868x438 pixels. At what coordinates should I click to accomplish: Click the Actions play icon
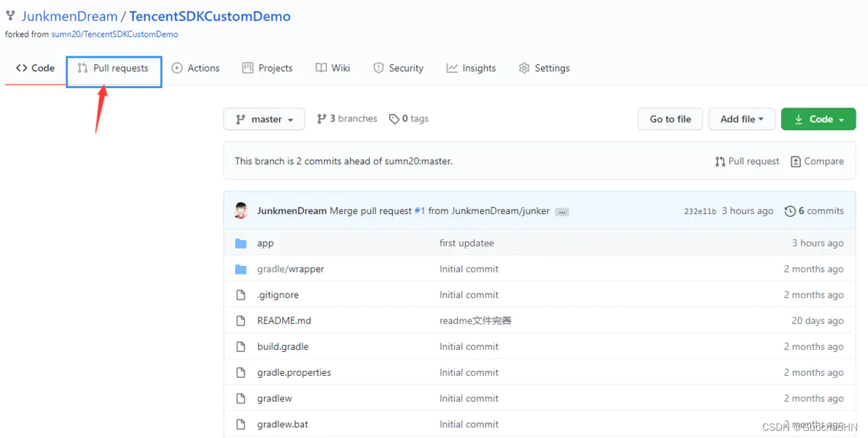click(x=177, y=68)
